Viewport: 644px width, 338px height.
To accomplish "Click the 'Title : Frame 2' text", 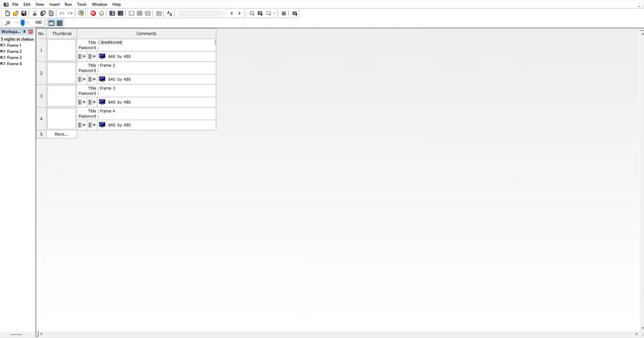I will point(102,65).
